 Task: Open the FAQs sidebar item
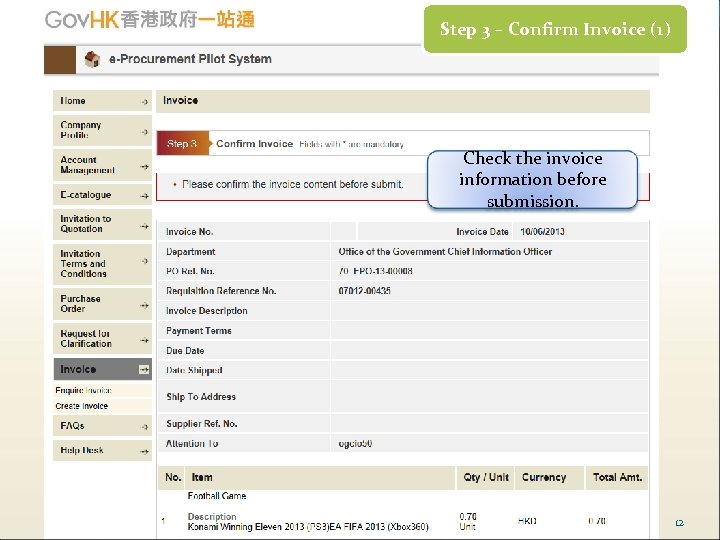pos(73,426)
